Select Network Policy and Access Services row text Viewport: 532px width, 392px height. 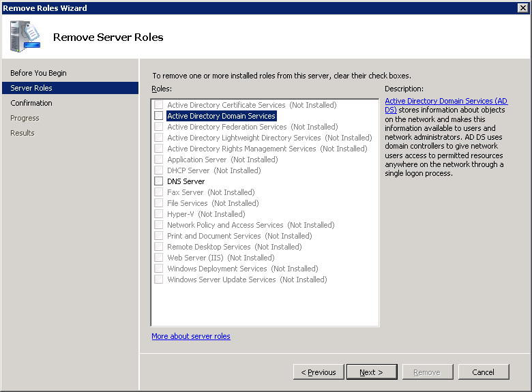(251, 225)
